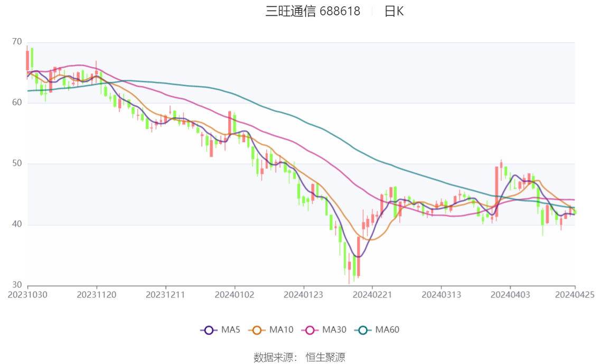Click the 30 price level label
Viewport: 599px width, 364px height.
click(16, 285)
